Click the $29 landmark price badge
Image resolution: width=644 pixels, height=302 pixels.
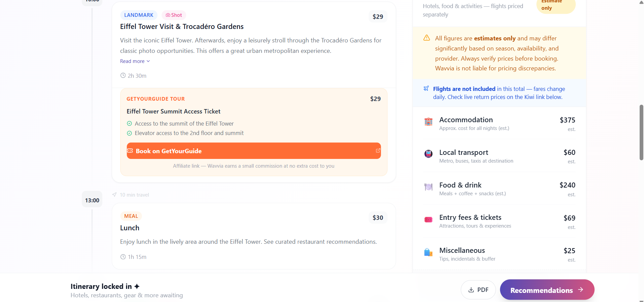coord(378,16)
